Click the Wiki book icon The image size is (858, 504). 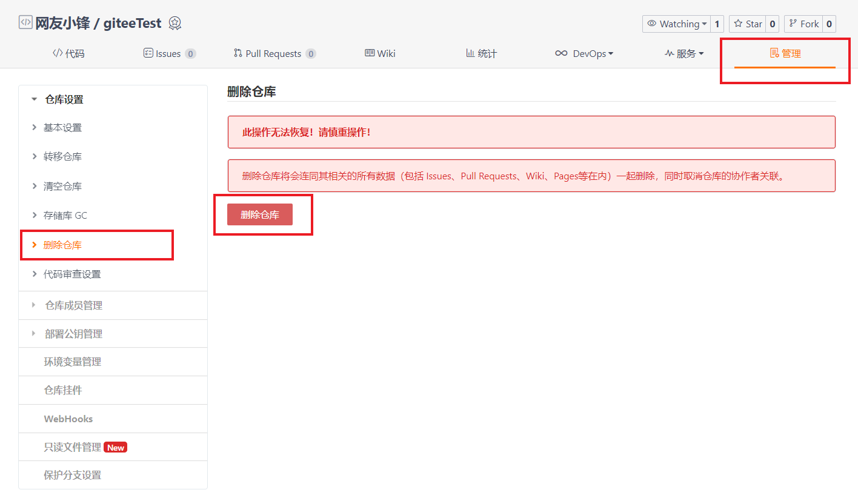tap(370, 53)
